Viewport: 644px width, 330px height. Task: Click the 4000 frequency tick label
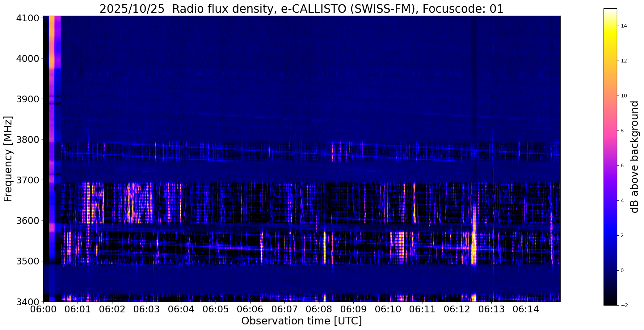[27, 58]
